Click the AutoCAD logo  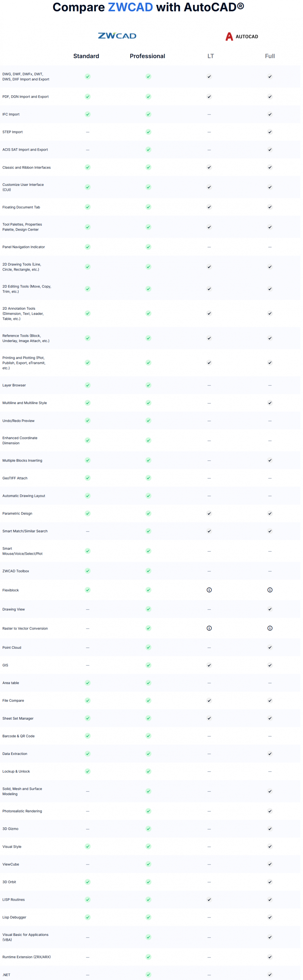point(242,37)
